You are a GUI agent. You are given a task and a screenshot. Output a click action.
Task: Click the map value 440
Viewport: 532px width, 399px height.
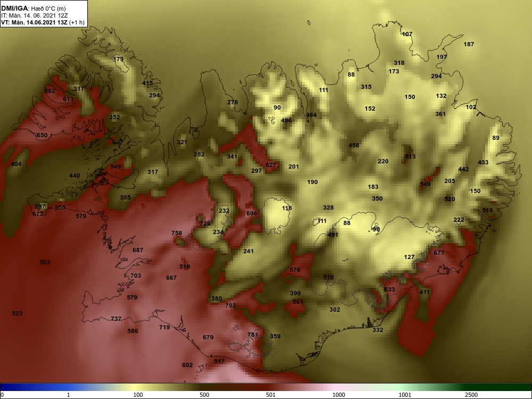point(74,176)
